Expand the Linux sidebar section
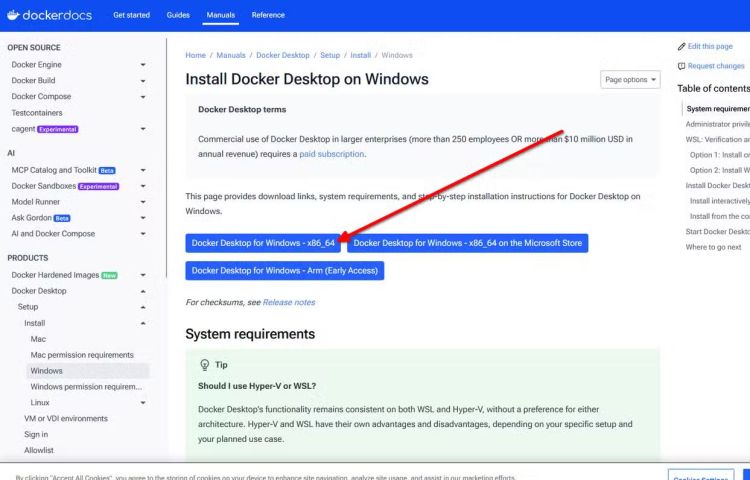 coord(143,402)
